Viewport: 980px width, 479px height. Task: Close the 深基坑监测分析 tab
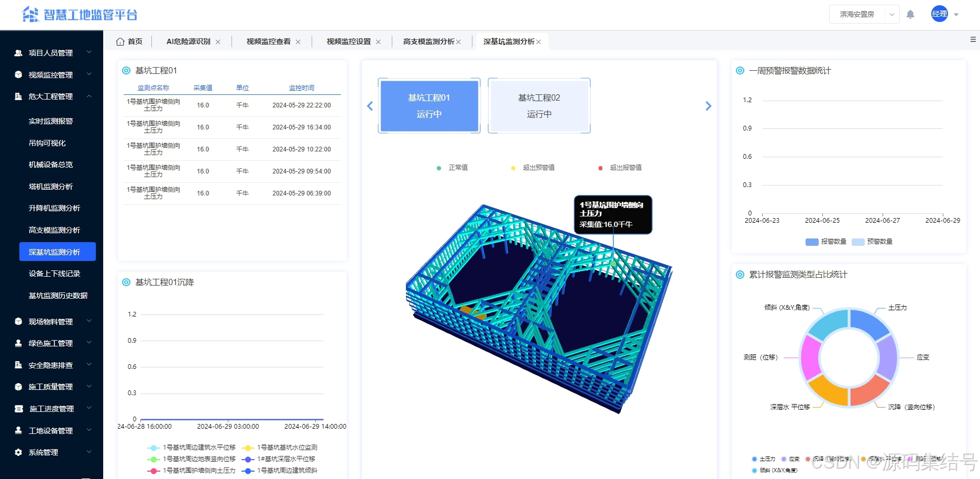click(538, 42)
